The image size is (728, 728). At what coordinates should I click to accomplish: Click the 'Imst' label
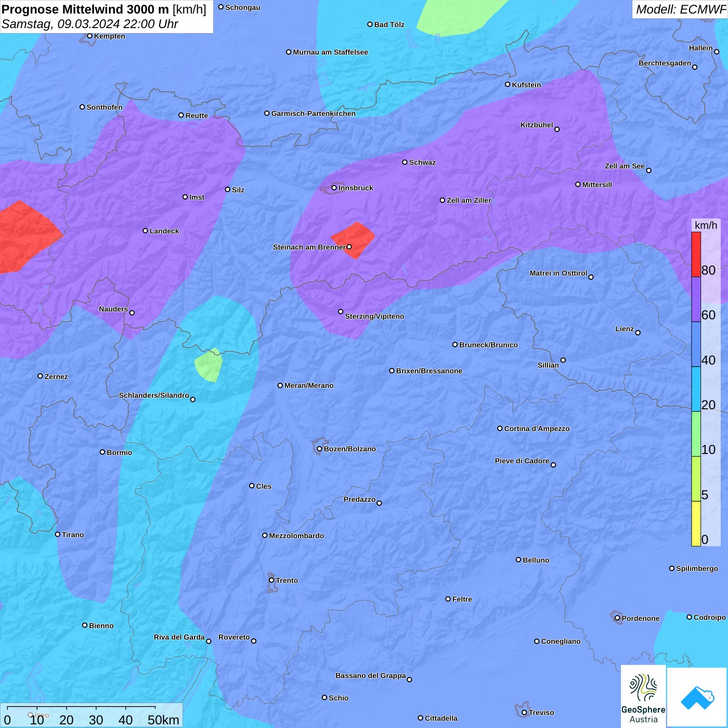(x=197, y=197)
